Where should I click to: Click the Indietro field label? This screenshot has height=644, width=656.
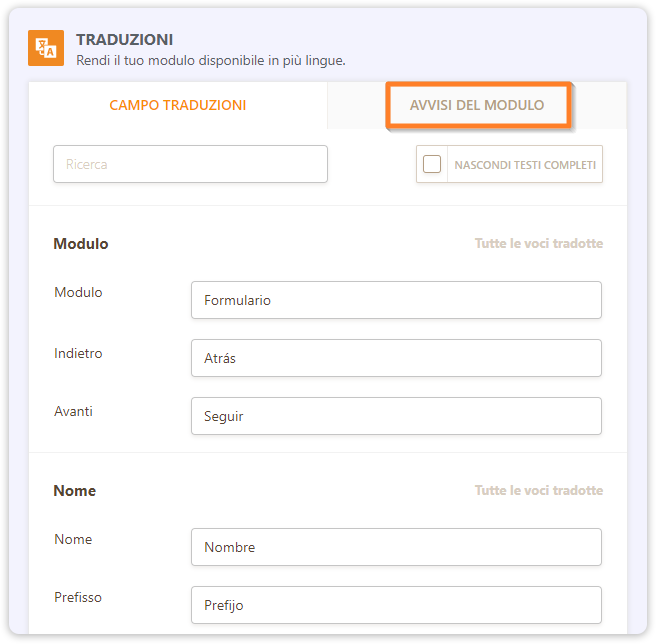tap(78, 353)
